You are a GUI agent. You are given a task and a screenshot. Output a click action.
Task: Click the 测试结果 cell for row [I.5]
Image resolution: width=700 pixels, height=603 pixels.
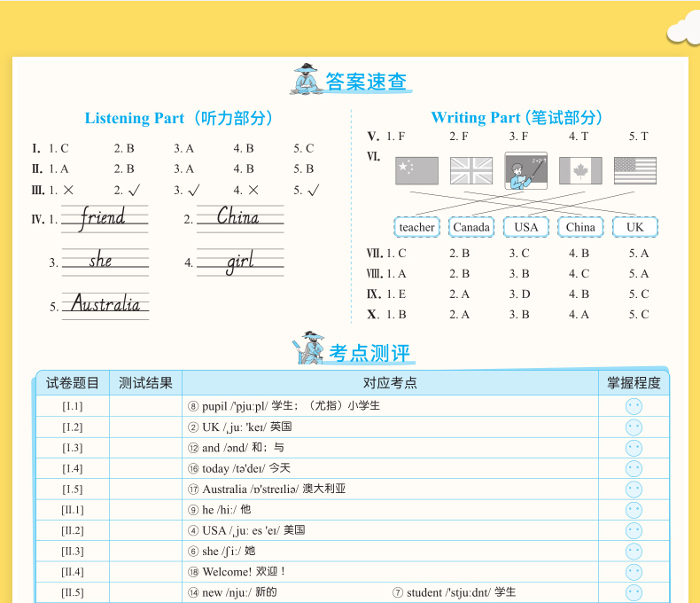(145, 489)
